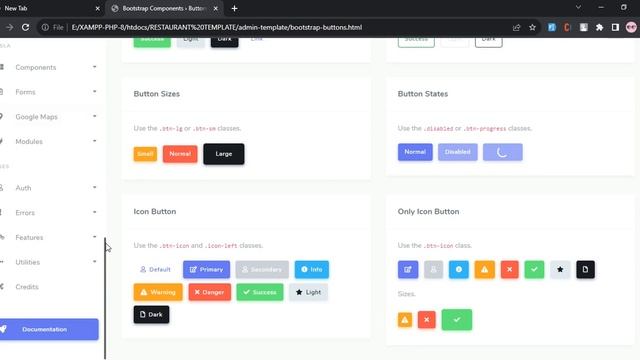Reload the page with the refresh icon

pyautogui.click(x=25, y=27)
